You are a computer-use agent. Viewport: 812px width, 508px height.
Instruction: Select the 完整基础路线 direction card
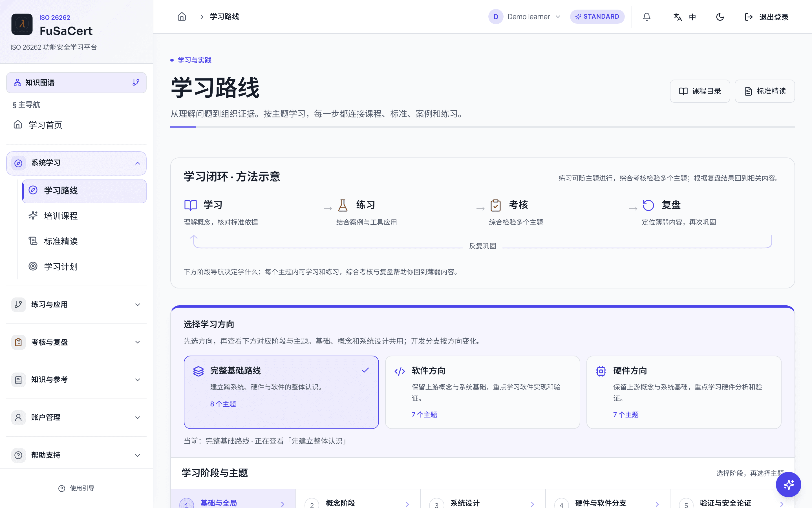pos(281,392)
